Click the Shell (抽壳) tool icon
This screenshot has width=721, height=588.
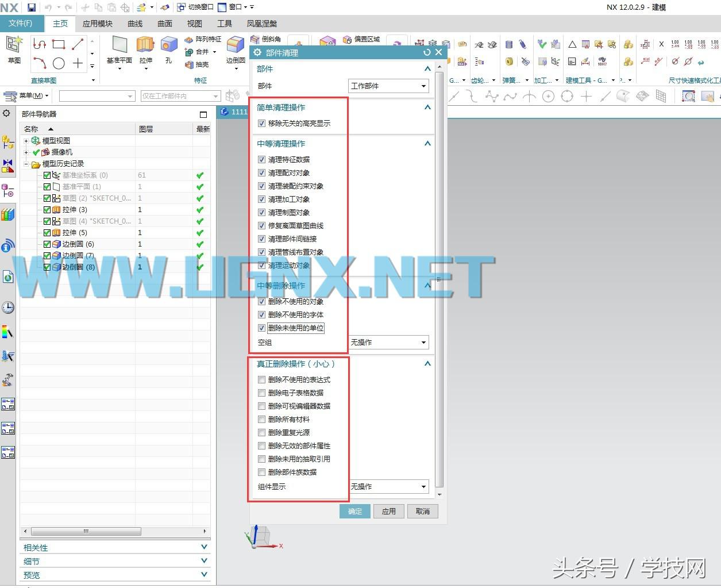190,64
